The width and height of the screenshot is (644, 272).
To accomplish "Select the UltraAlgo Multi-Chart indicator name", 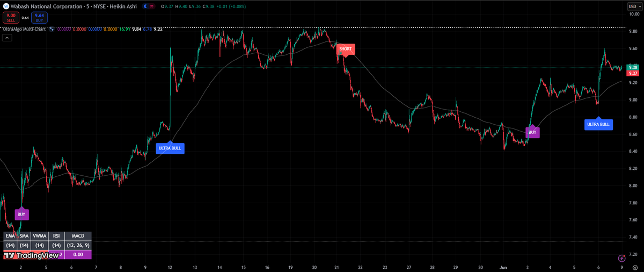I will click(x=26, y=28).
